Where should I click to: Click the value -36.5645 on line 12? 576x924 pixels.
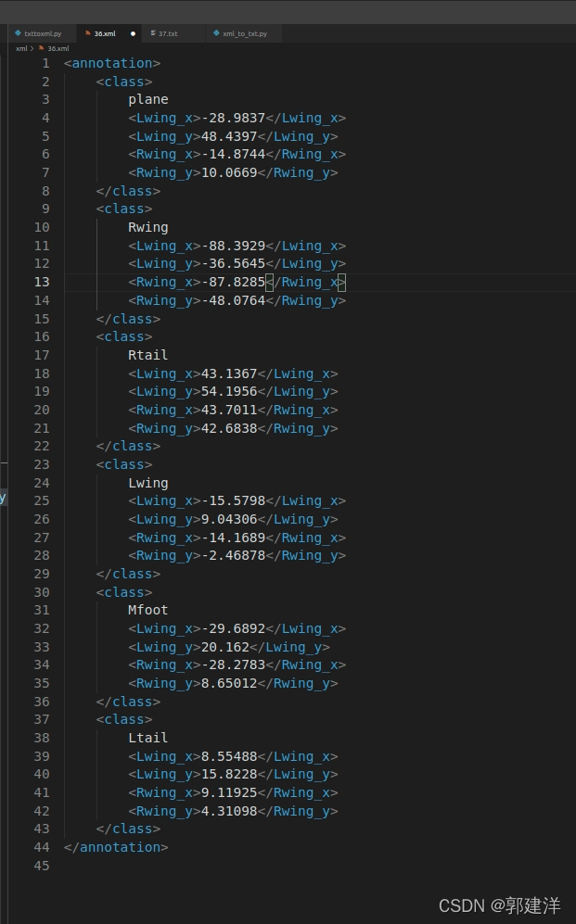point(234,263)
